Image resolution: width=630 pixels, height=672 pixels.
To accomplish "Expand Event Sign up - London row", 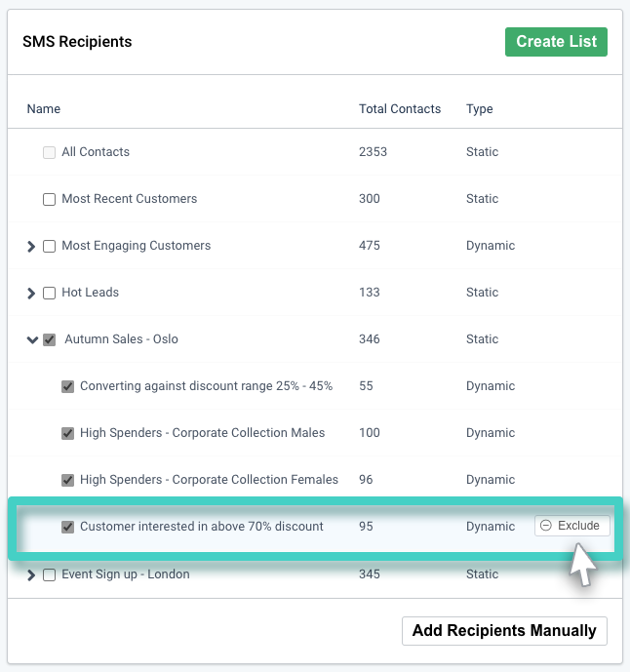I will click(31, 574).
